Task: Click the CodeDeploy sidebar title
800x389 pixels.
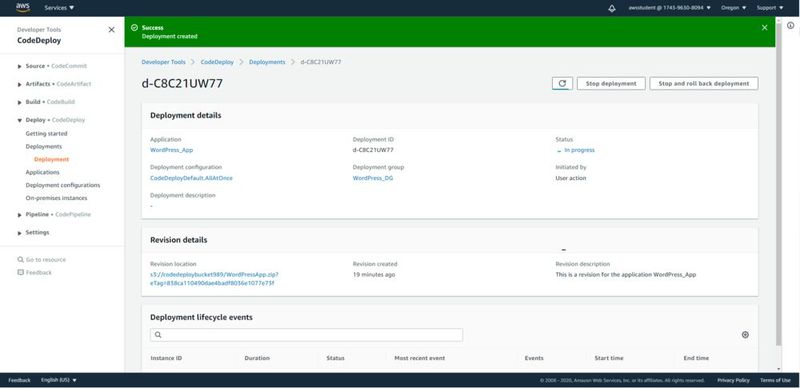Action: (39, 40)
